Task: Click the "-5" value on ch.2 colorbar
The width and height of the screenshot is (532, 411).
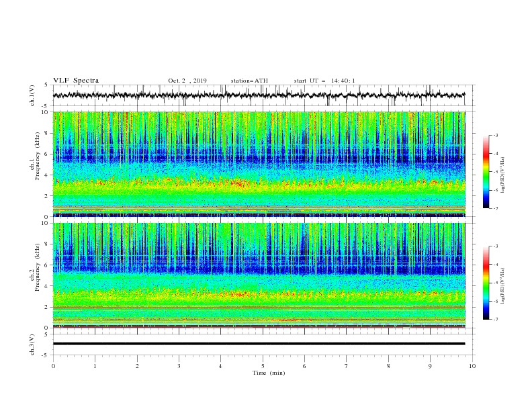Action: pyautogui.click(x=495, y=283)
